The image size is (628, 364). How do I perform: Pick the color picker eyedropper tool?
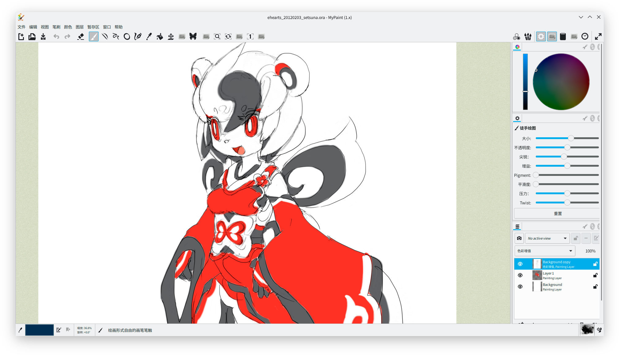(149, 37)
